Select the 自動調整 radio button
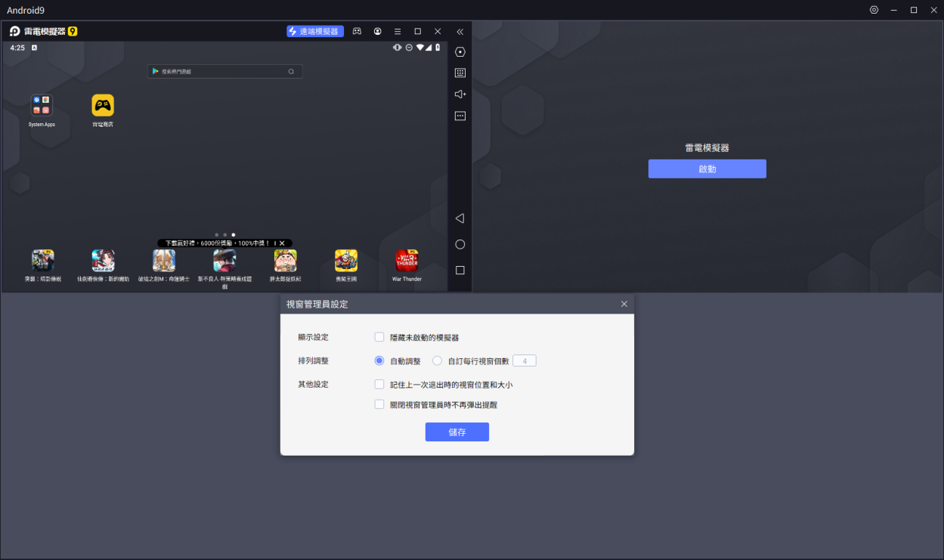The width and height of the screenshot is (944, 560). pos(379,361)
